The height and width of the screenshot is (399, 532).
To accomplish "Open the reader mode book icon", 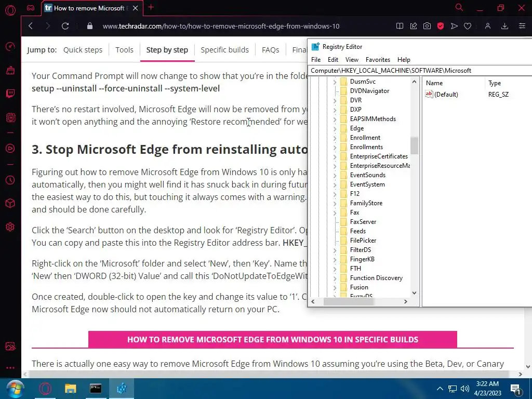I will coord(400,26).
